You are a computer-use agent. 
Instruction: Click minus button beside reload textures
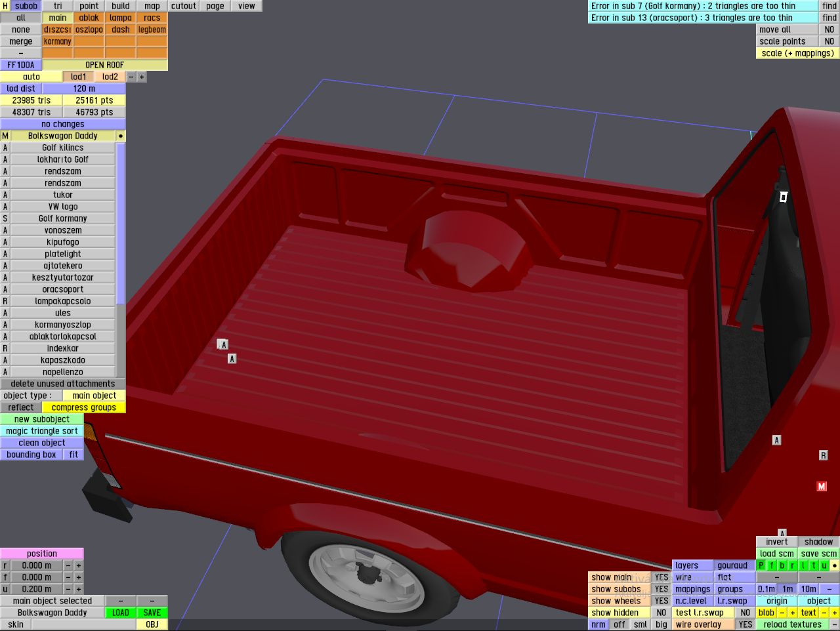(x=835, y=624)
